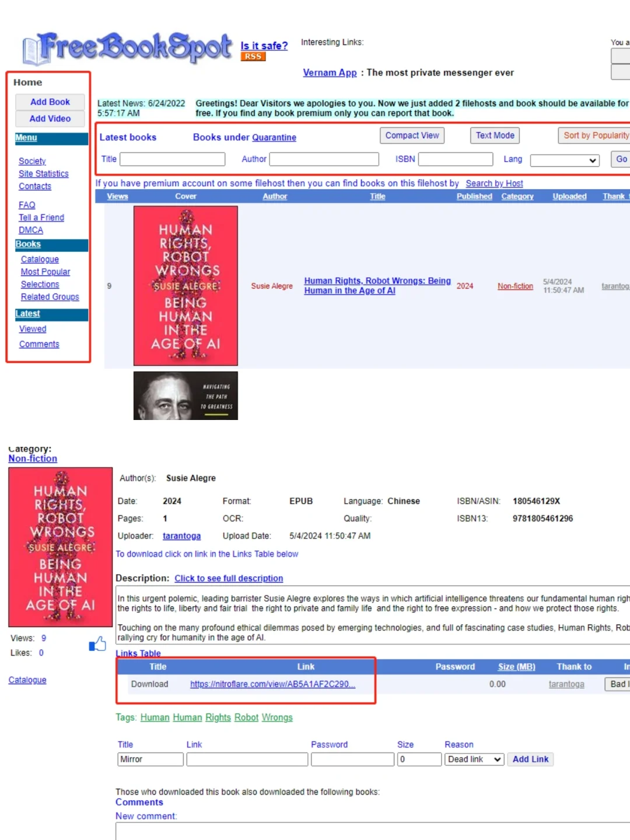Screen dimensions: 630x840
Task: Open the Quarantine books link
Action: (274, 137)
